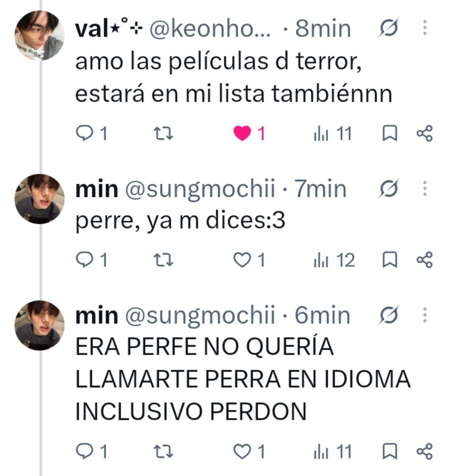The width and height of the screenshot is (450, 476).
Task: Retweet val's tweet about películas d terror
Action: tap(163, 134)
